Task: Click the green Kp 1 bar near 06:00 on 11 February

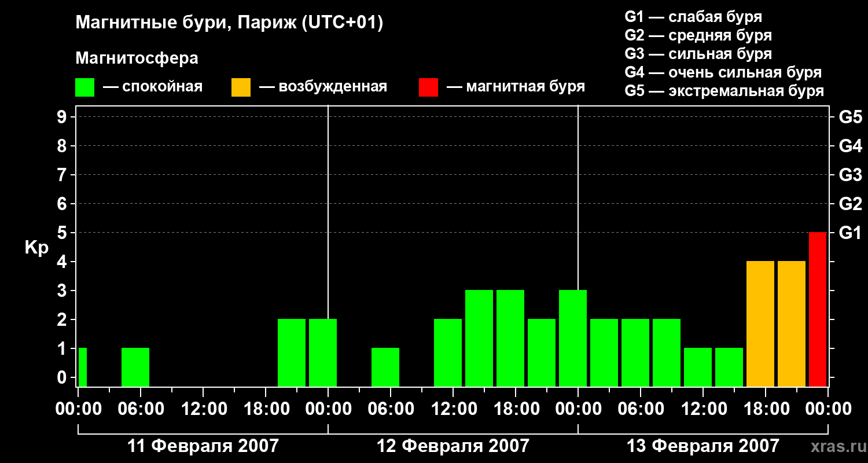Action: point(135,367)
